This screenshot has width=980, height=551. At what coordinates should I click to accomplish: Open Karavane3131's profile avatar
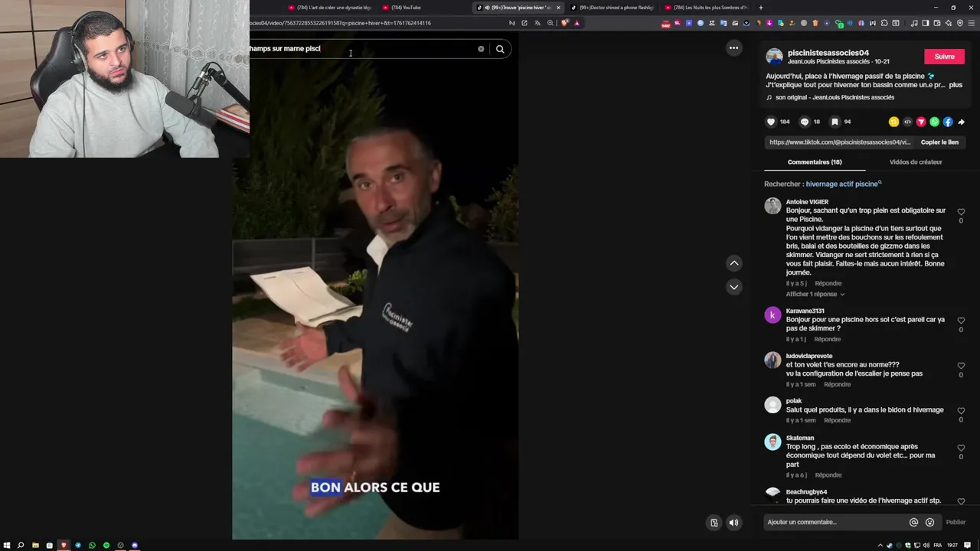(773, 315)
